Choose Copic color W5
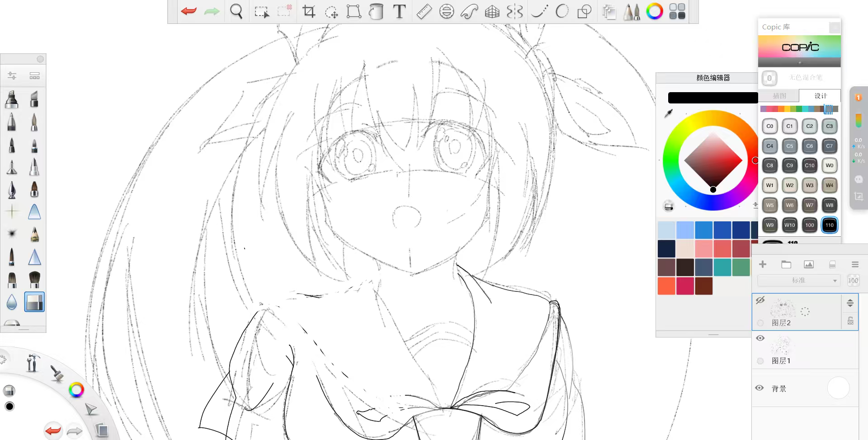This screenshot has width=868, height=440. coord(769,205)
